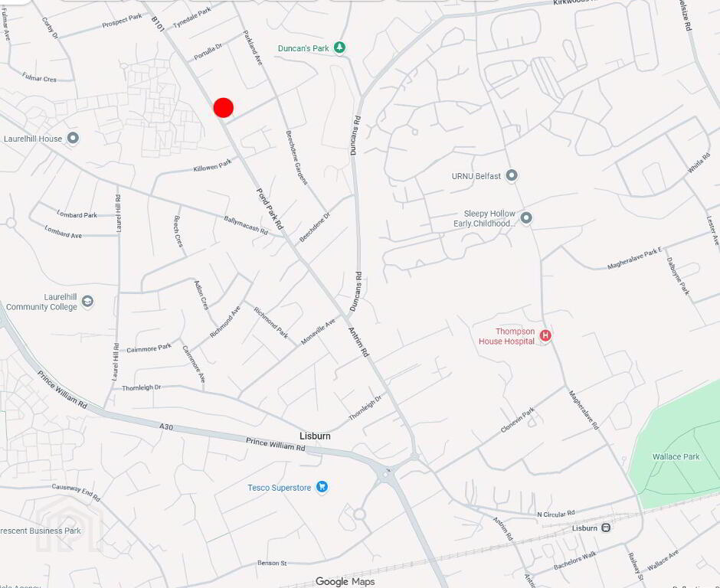The image size is (720, 588).
Task: Click the red location marker dot
Action: point(224,107)
